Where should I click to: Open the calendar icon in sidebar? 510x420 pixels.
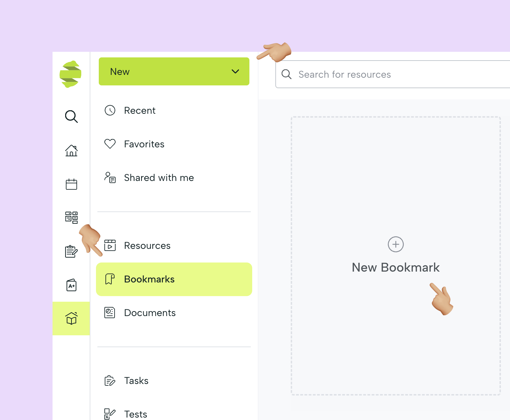pos(71,184)
